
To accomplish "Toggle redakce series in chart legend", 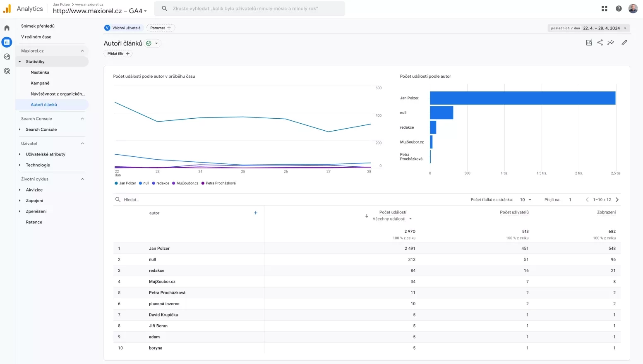I will (161, 183).
